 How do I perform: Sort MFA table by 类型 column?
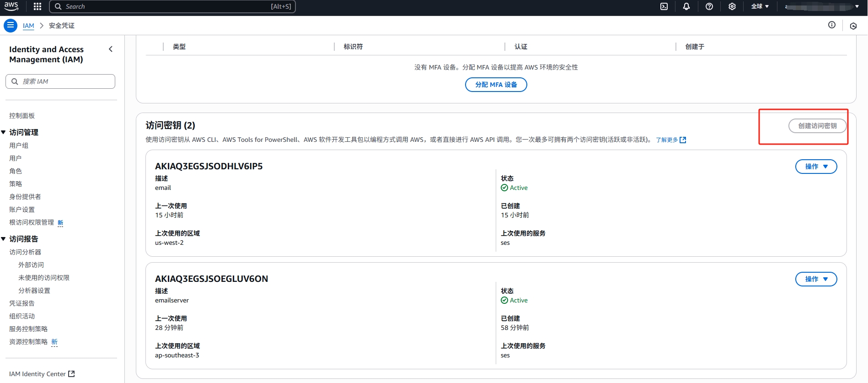(179, 47)
